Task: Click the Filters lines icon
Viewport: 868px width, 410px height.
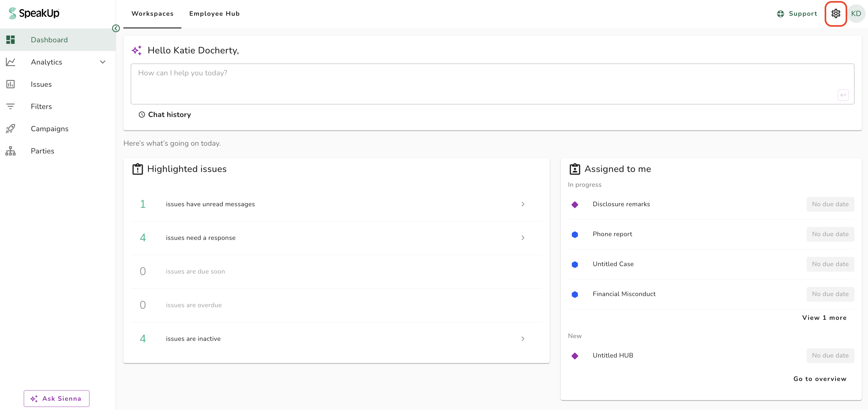Action: [x=10, y=107]
